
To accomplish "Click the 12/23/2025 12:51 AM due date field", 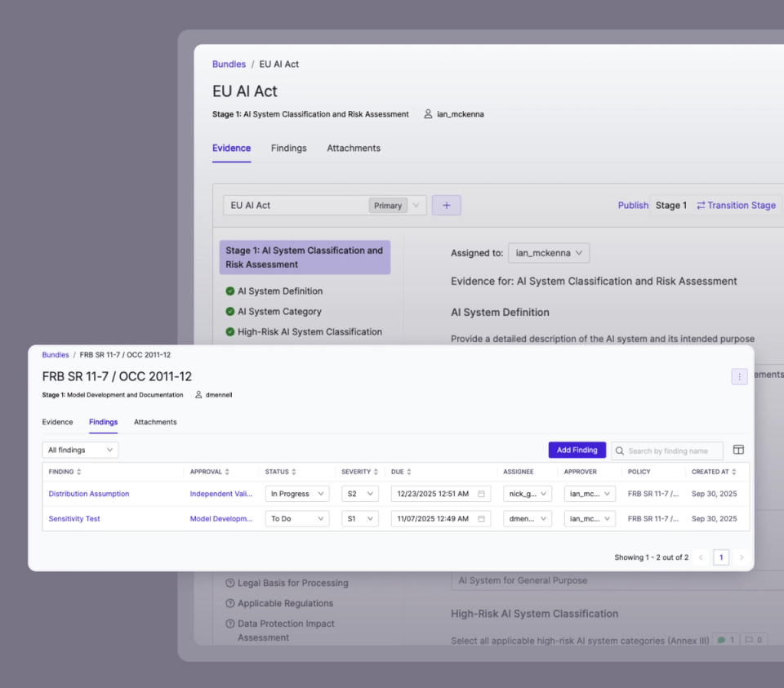I will [x=440, y=494].
